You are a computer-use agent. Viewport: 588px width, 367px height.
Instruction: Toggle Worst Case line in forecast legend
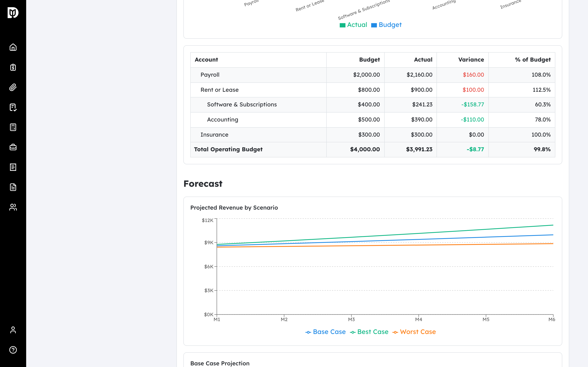tap(414, 332)
